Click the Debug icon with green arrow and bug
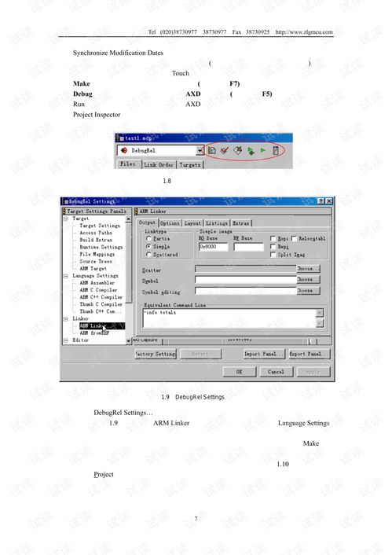392x555 pixels. pyautogui.click(x=251, y=151)
